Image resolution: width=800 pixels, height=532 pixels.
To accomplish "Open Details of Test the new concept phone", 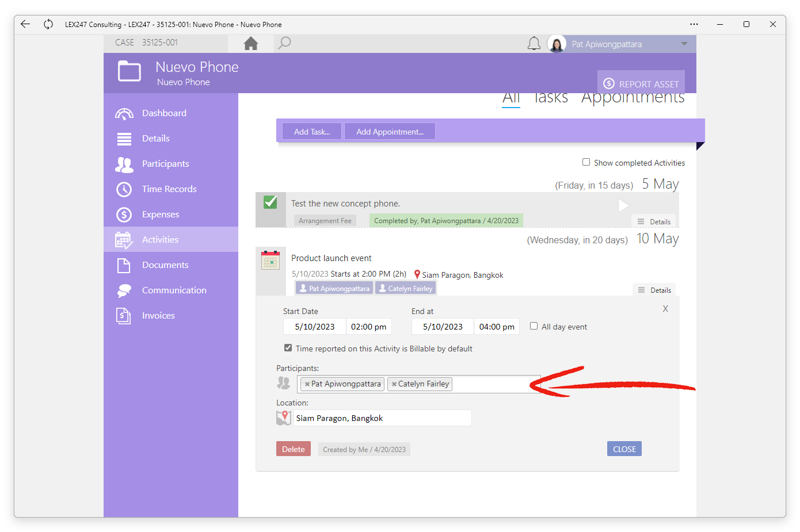I will tap(654, 221).
